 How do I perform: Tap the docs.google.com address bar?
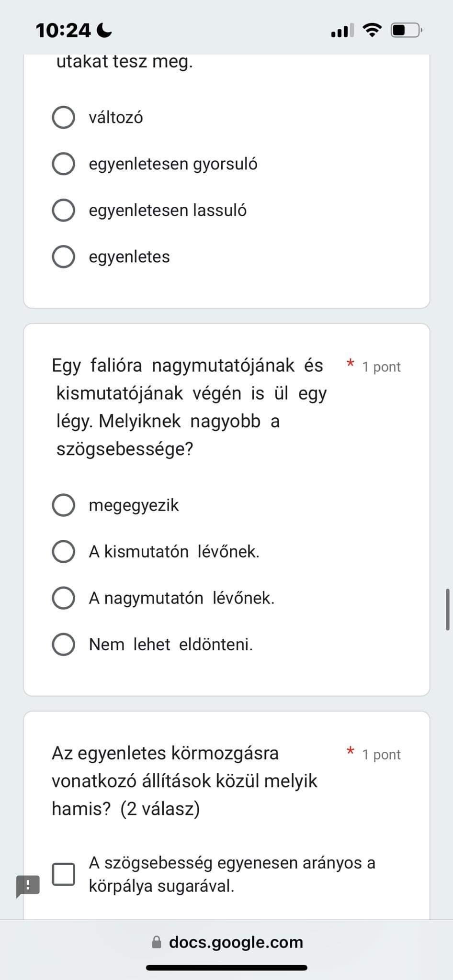point(236,942)
